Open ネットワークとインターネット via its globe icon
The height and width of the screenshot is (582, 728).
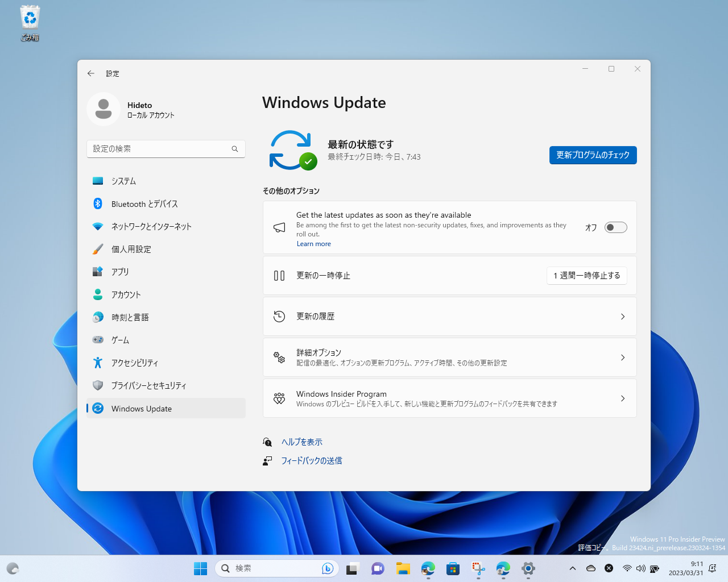pyautogui.click(x=98, y=226)
